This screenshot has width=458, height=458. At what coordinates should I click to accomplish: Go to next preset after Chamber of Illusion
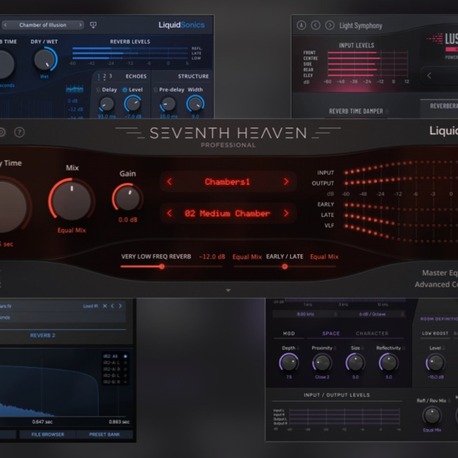click(80, 25)
